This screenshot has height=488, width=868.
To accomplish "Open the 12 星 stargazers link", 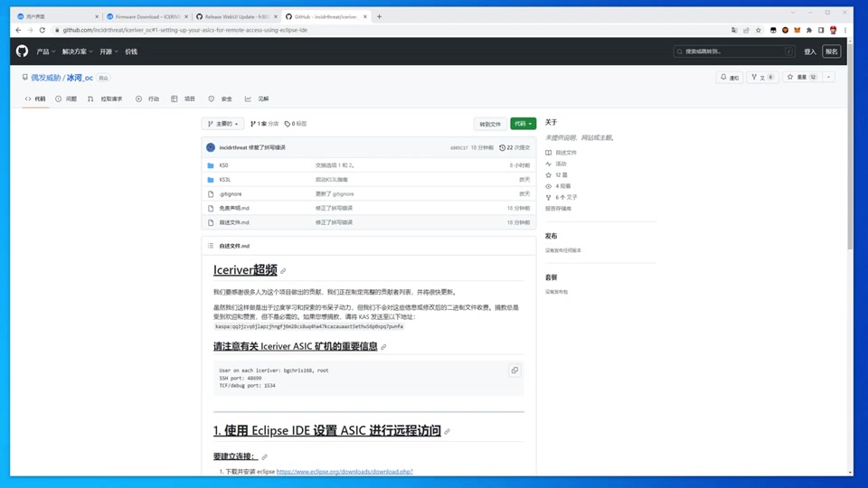I will click(556, 174).
